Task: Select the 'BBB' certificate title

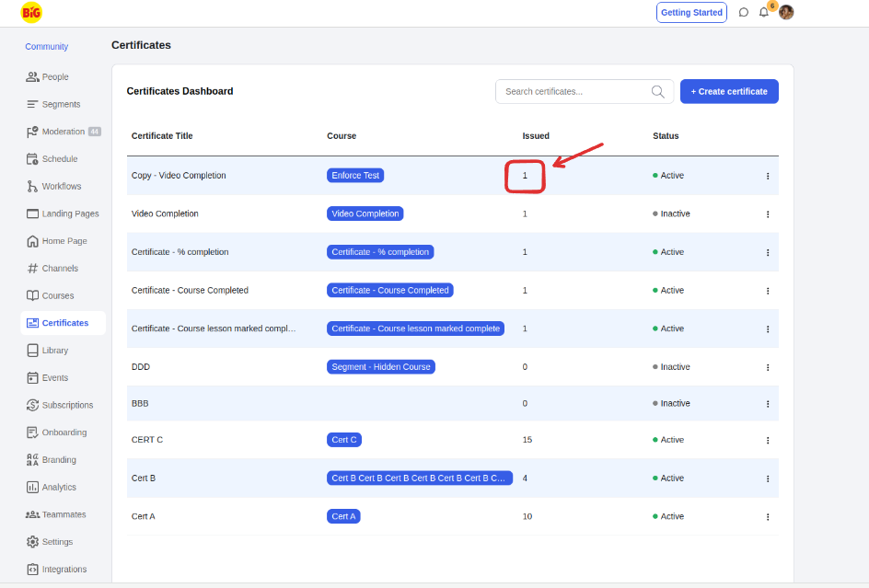Action: pos(140,403)
